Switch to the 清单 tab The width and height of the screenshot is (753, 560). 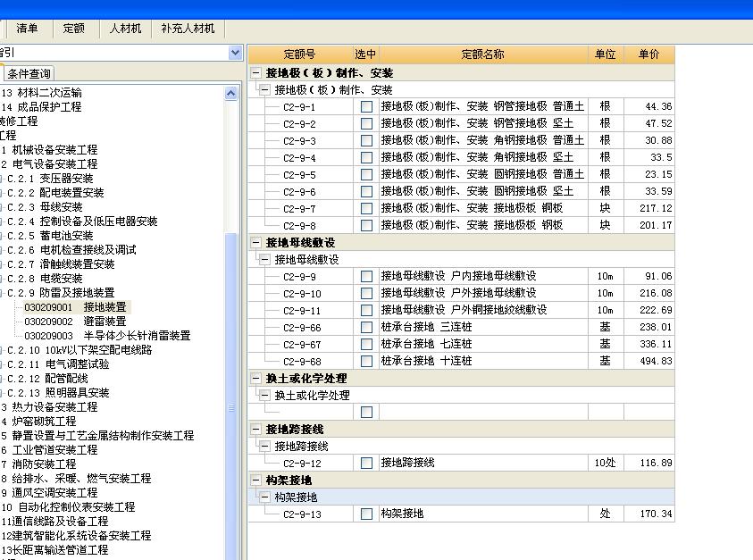coord(27,29)
